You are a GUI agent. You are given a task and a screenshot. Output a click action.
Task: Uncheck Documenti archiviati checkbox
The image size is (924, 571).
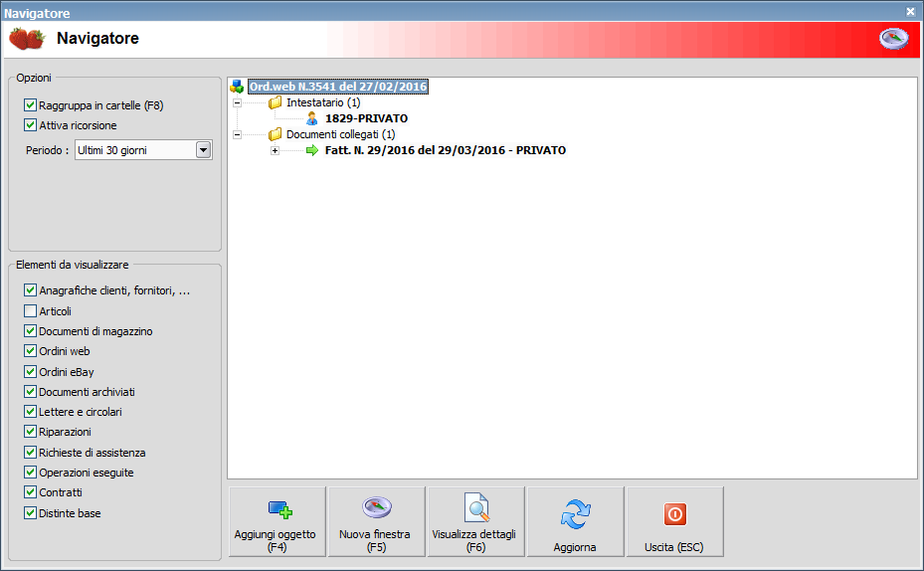coord(30,391)
